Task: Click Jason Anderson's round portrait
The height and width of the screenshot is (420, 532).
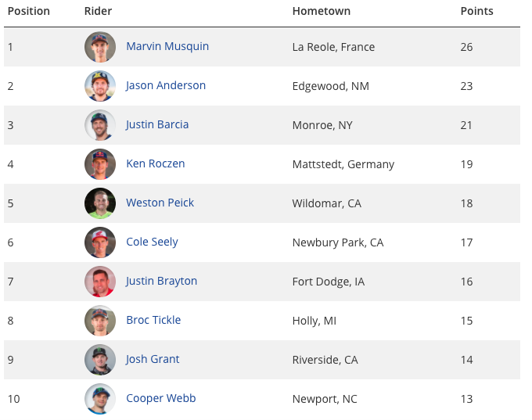Action: pyautogui.click(x=100, y=86)
